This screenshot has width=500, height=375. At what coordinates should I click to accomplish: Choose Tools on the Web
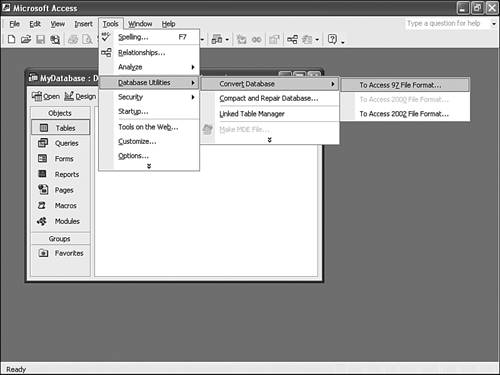pyautogui.click(x=149, y=127)
